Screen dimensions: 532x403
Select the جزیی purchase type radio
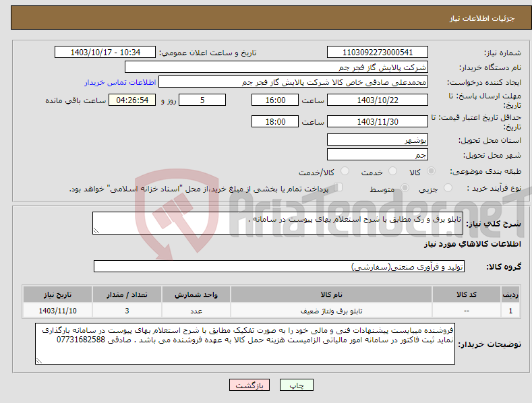tap(448, 187)
